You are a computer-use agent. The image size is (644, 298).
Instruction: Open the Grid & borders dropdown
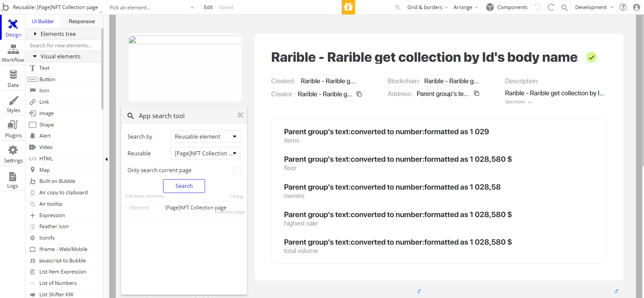pos(427,7)
